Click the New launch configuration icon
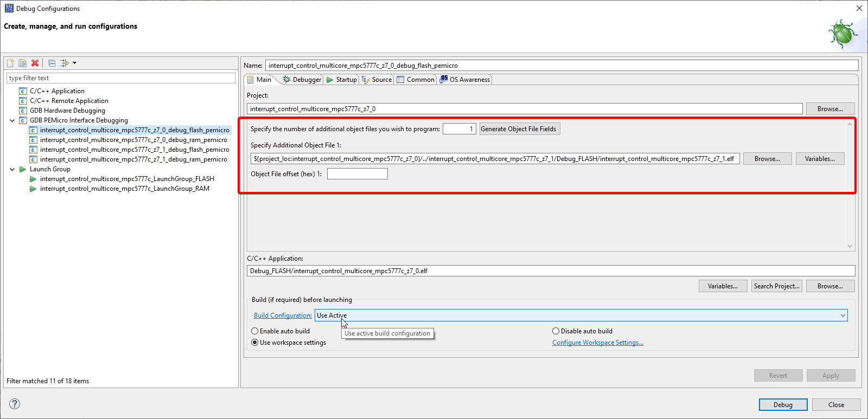 click(10, 63)
